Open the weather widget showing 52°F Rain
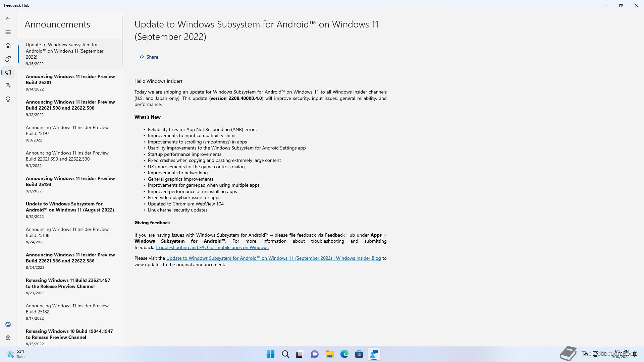This screenshot has width=644, height=362. click(16, 354)
